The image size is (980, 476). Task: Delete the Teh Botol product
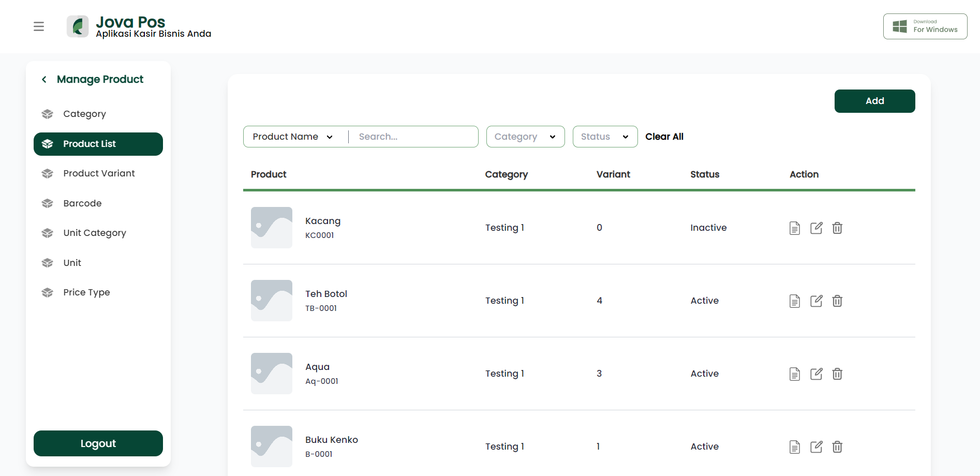(x=837, y=301)
